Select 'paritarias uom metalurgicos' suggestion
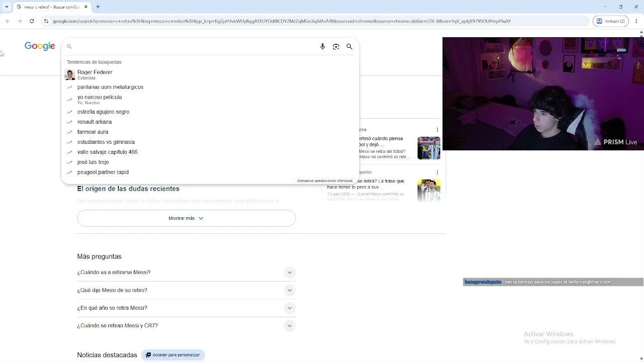This screenshot has height=362, width=644. click(x=210, y=87)
